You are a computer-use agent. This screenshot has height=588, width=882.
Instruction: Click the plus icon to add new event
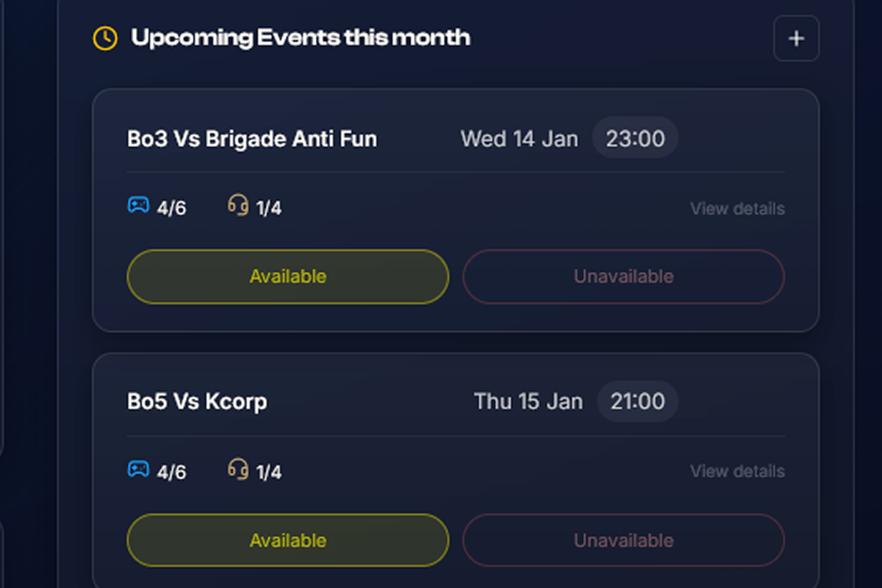[x=796, y=38]
